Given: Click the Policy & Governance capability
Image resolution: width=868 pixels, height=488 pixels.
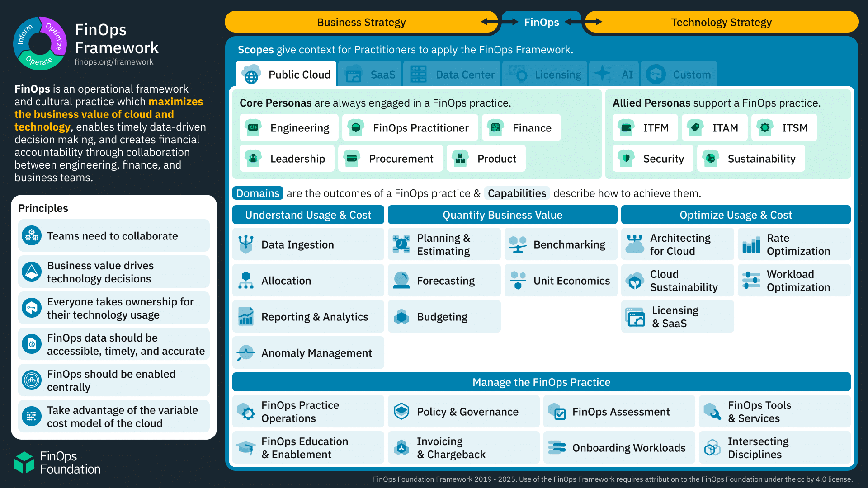Looking at the screenshot, I should point(464,411).
